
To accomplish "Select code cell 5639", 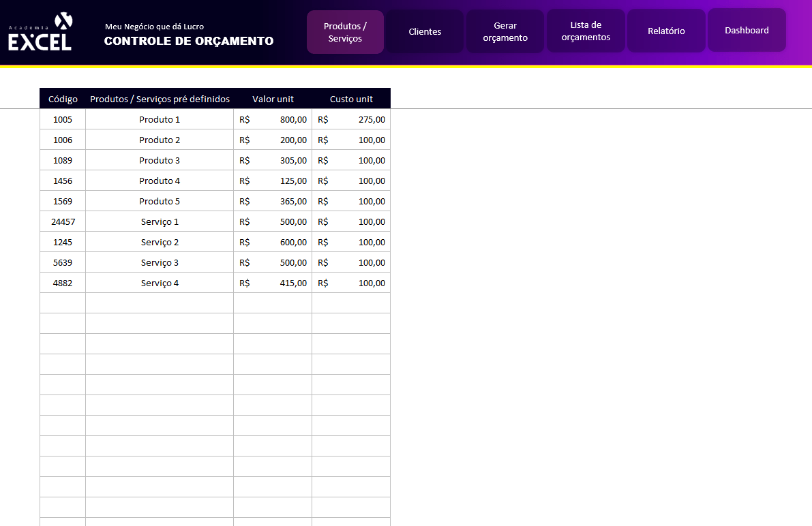I will [63, 262].
